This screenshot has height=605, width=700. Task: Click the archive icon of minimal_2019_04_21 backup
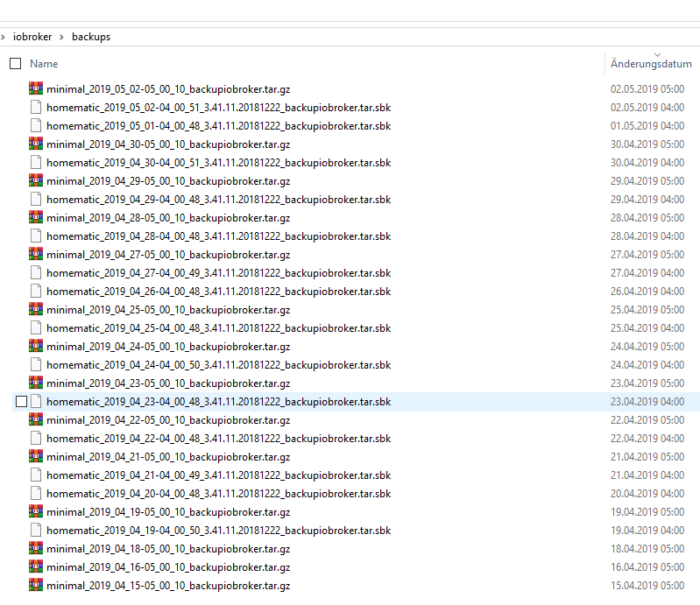(x=36, y=456)
